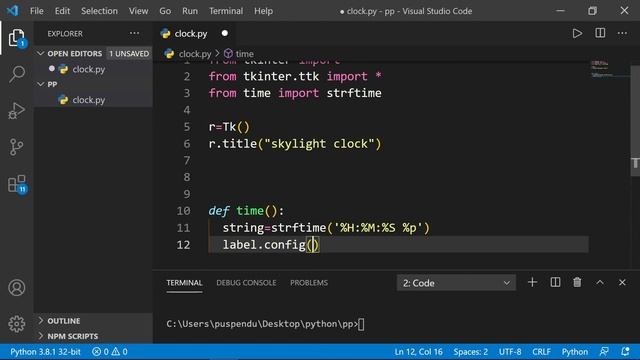Screen dimensions: 640x360
Task: Click terminal prompt input area
Action: [361, 324]
